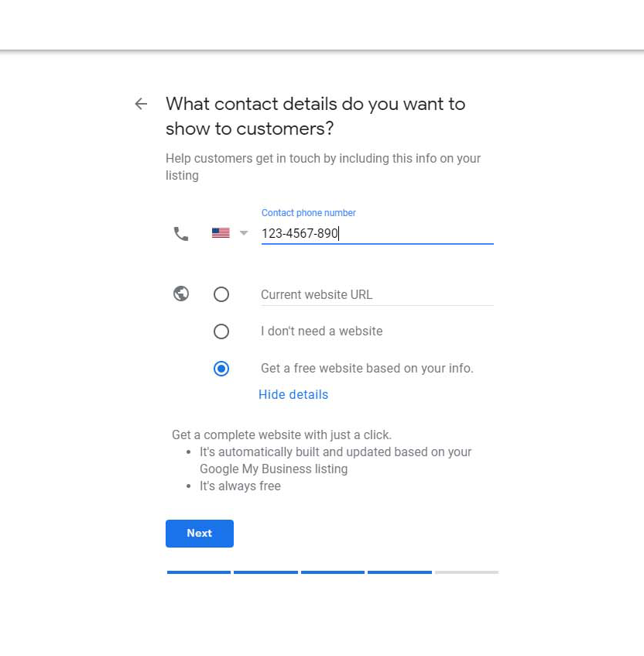Select the free website radio button
The height and width of the screenshot is (656, 644).
pyautogui.click(x=221, y=369)
